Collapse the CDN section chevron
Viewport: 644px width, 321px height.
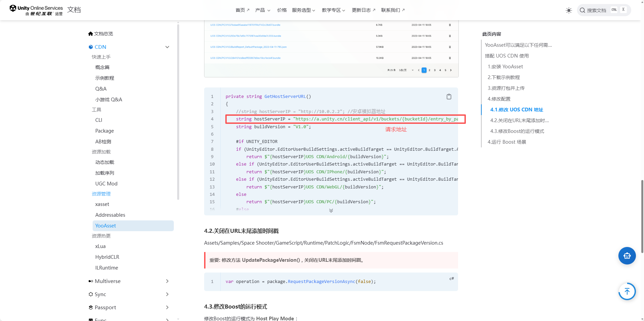(x=167, y=47)
